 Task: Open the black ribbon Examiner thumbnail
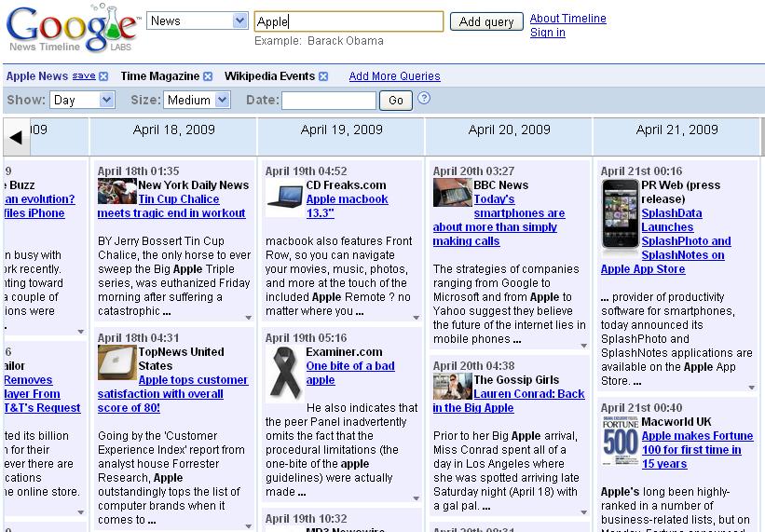click(284, 373)
